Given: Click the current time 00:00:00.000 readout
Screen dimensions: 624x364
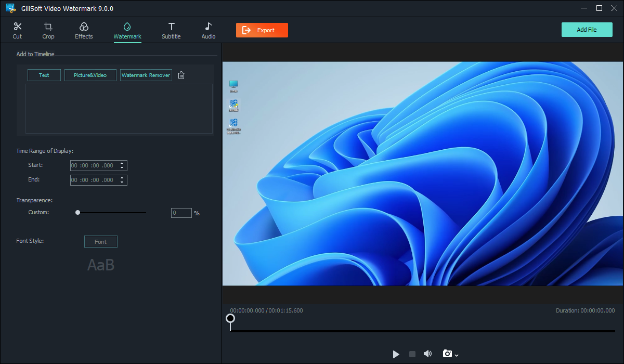Looking at the screenshot, I should tap(248, 310).
